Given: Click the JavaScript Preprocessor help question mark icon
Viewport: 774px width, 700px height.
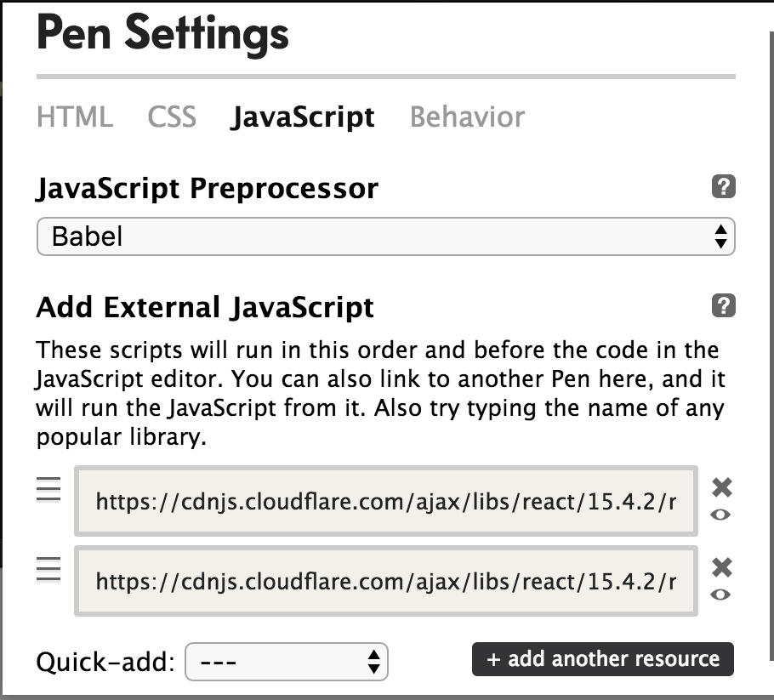Looking at the screenshot, I should click(723, 187).
